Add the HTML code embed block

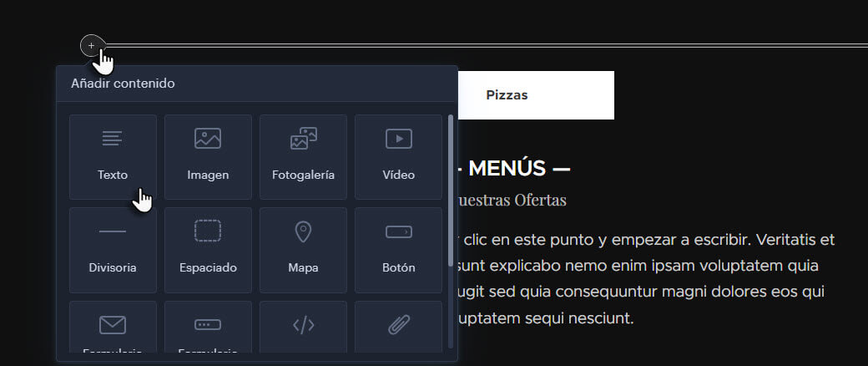(303, 326)
